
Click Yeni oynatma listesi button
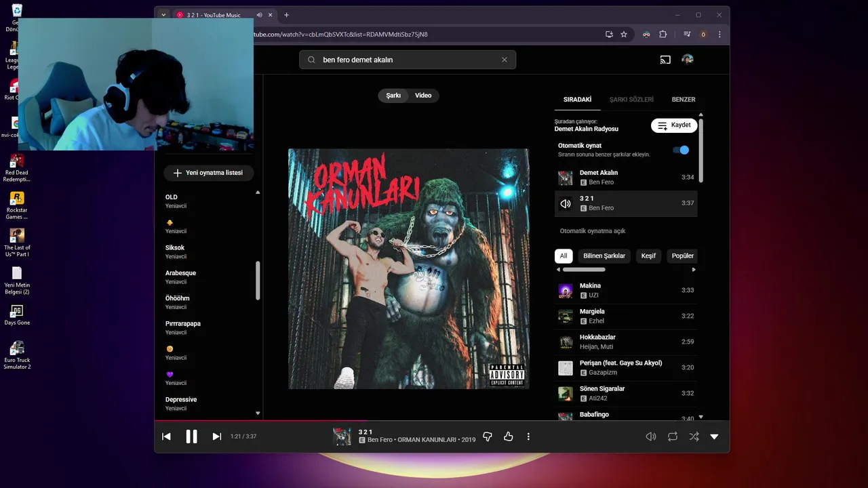click(208, 173)
